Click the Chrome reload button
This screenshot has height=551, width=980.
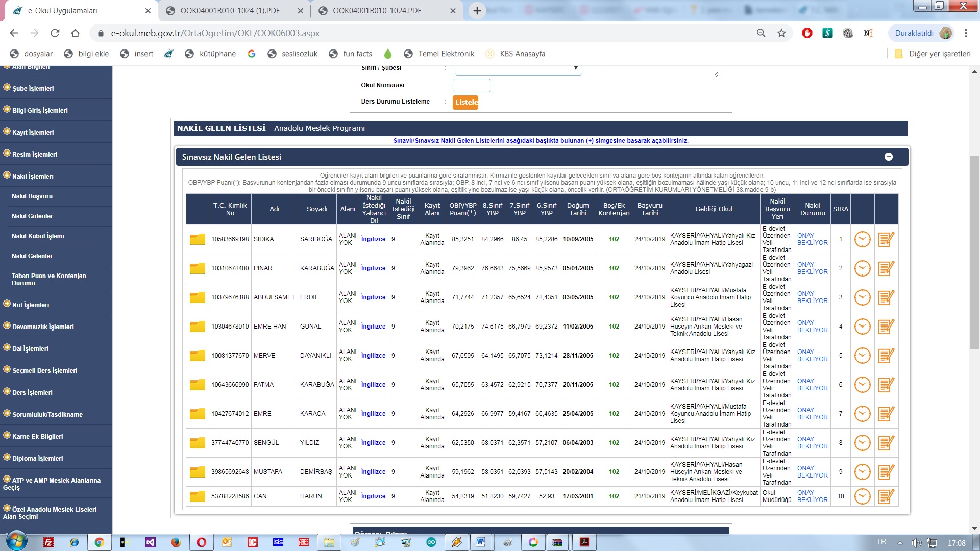pyautogui.click(x=55, y=33)
